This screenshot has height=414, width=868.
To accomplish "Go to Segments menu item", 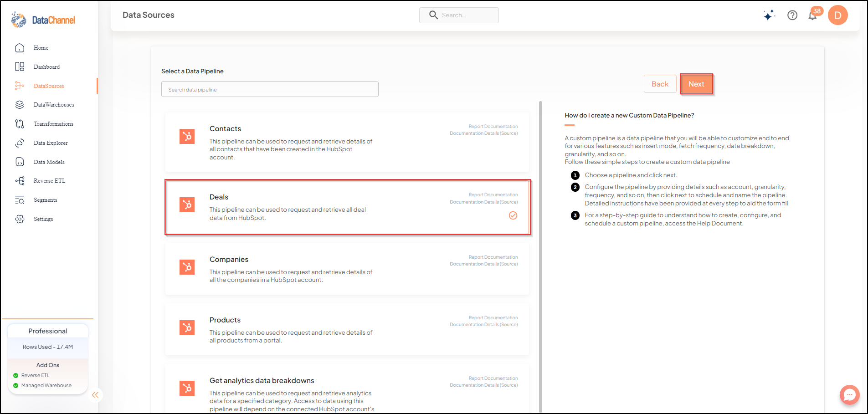I will coord(46,200).
